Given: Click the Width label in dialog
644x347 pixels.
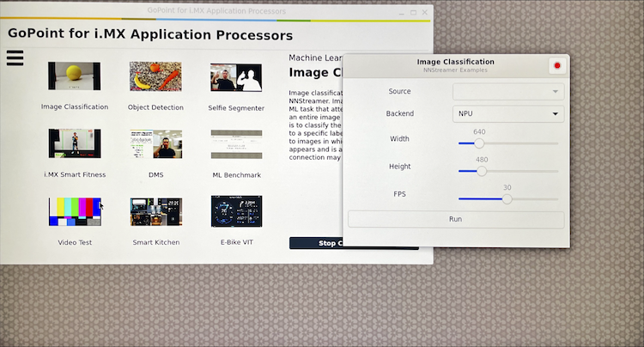Looking at the screenshot, I should pyautogui.click(x=399, y=139).
